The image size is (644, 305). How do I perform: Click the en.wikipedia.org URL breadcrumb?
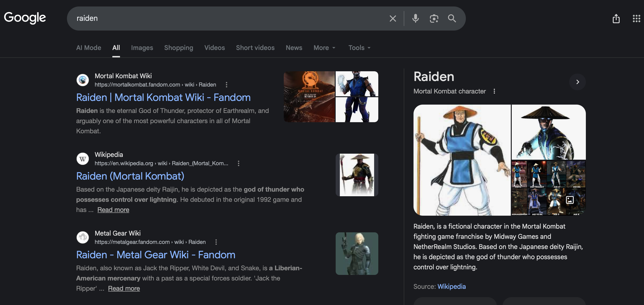(x=161, y=163)
